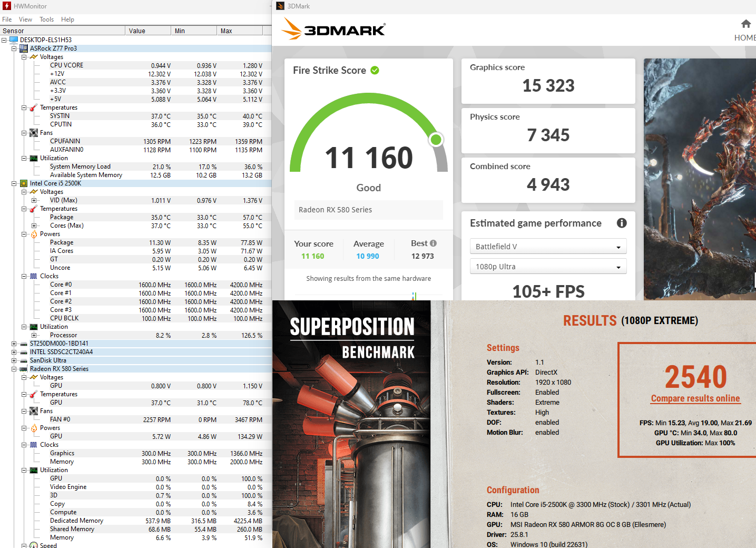This screenshot has height=548, width=756.
Task: Click the Fire Strike score gauge indicator dot
Action: [436, 140]
